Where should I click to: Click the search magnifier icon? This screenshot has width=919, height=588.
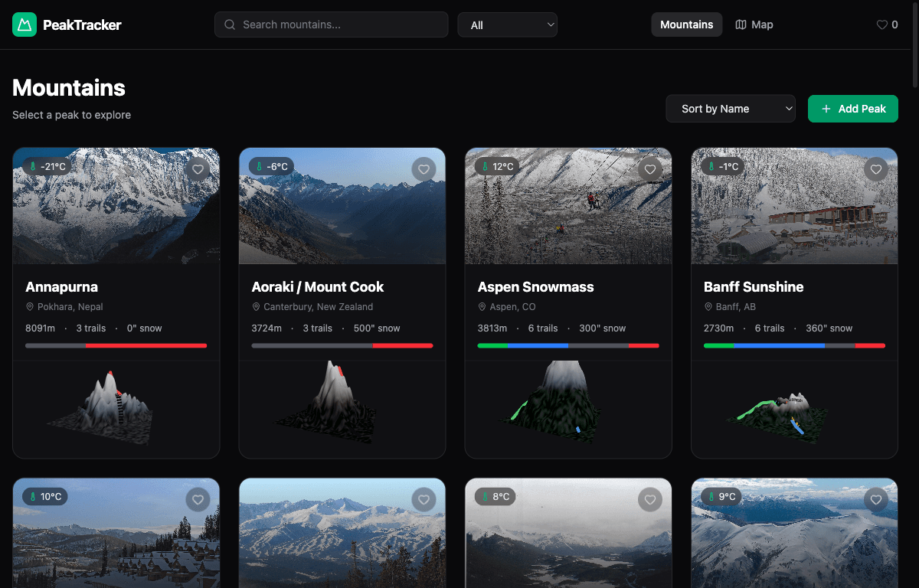pos(229,24)
